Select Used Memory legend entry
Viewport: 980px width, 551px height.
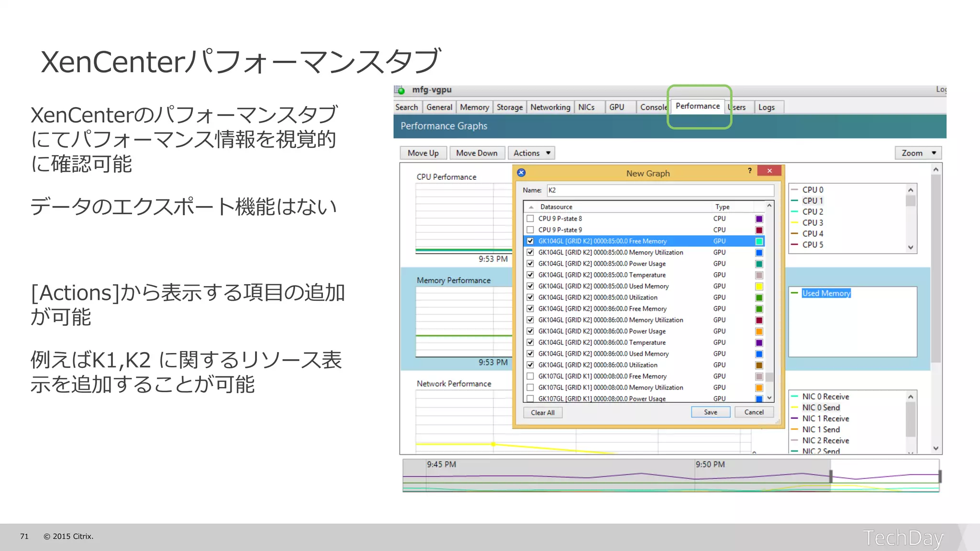[x=826, y=293]
